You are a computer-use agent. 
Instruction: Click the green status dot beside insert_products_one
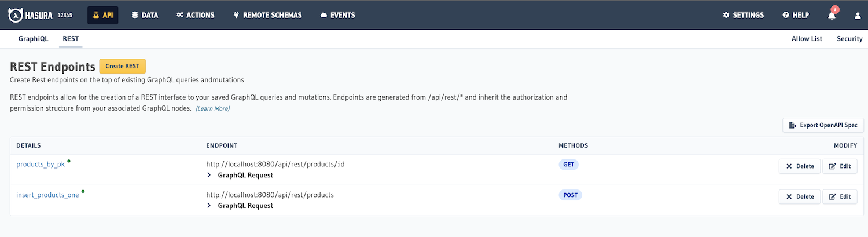(x=83, y=191)
